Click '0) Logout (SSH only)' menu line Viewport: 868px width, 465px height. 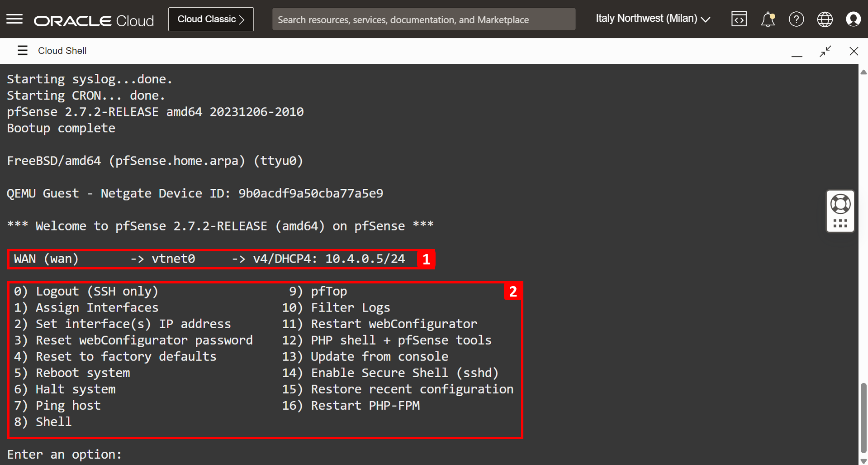point(86,291)
